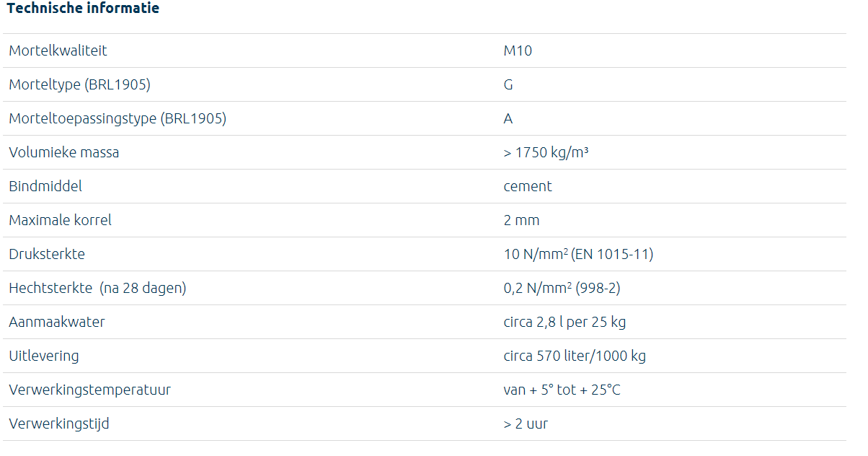The image size is (868, 456).
Task: Click the Maximale korrel label
Action: coord(61,221)
